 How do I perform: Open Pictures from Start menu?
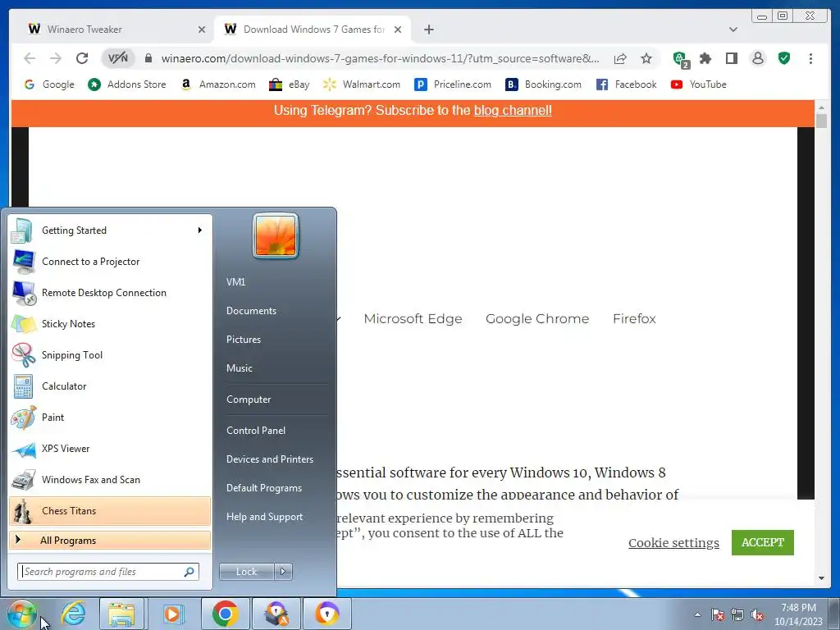coord(244,339)
